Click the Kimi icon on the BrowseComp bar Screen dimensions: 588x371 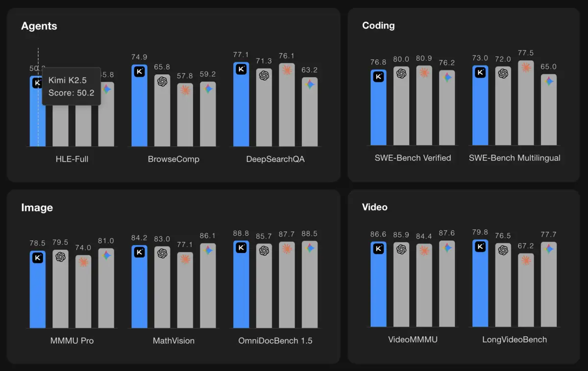[x=139, y=71]
